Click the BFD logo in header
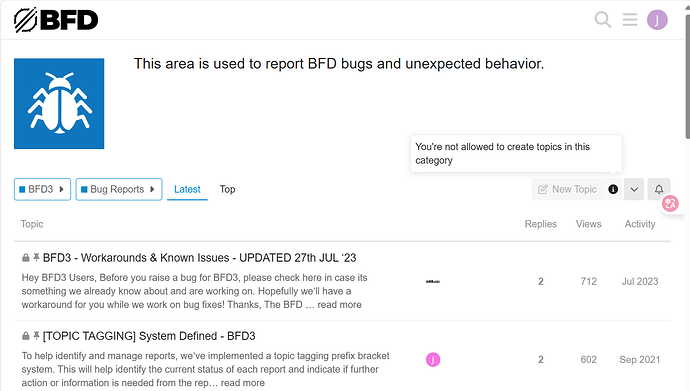Image resolution: width=690 pixels, height=391 pixels. pos(56,20)
